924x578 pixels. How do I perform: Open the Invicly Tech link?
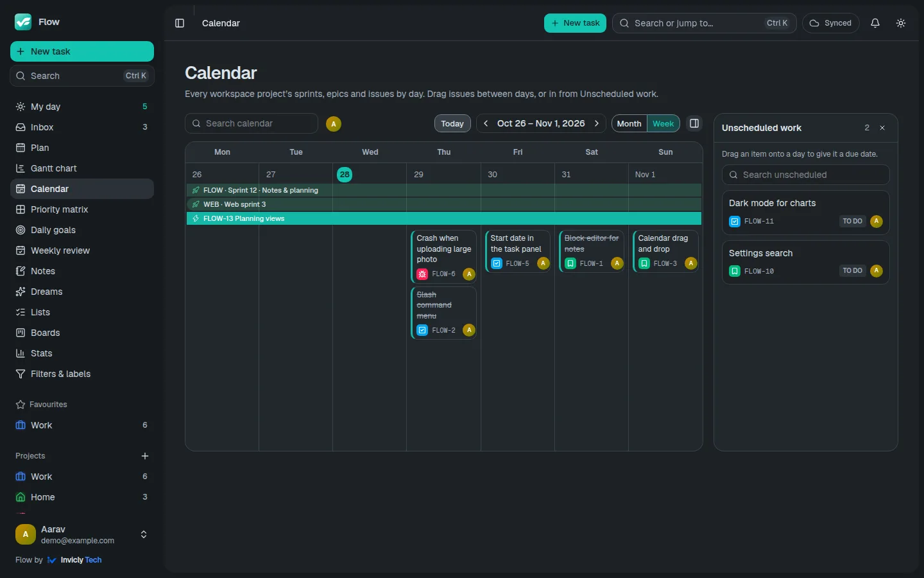click(74, 560)
